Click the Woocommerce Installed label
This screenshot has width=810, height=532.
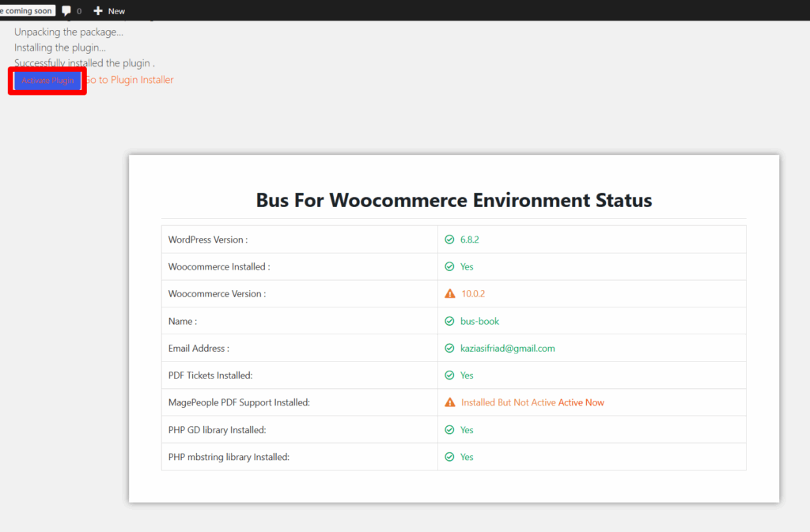click(x=219, y=266)
